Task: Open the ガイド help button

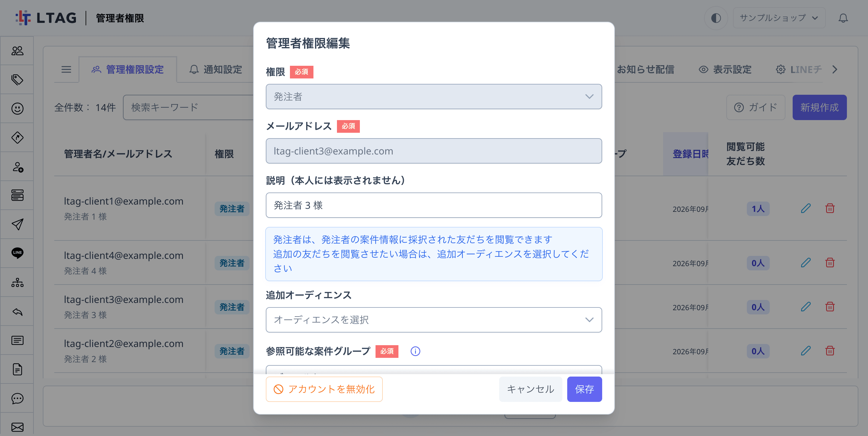Action: click(756, 107)
